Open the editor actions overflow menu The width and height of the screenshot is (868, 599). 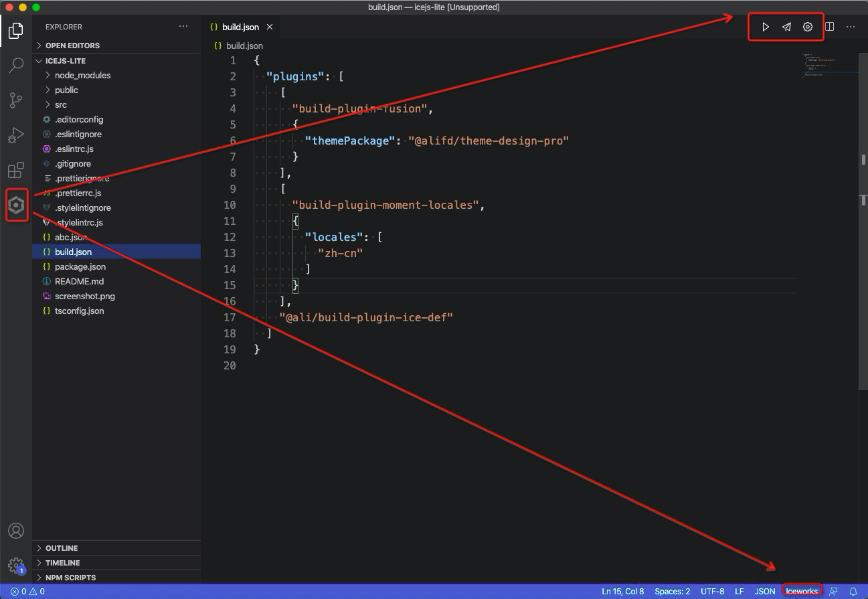(851, 27)
